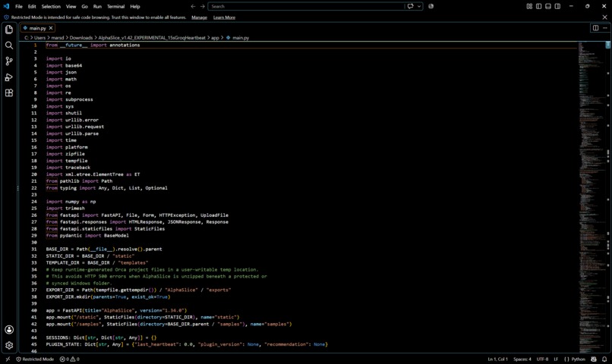Change language mode from Python
The image size is (612, 364).
coord(579,359)
